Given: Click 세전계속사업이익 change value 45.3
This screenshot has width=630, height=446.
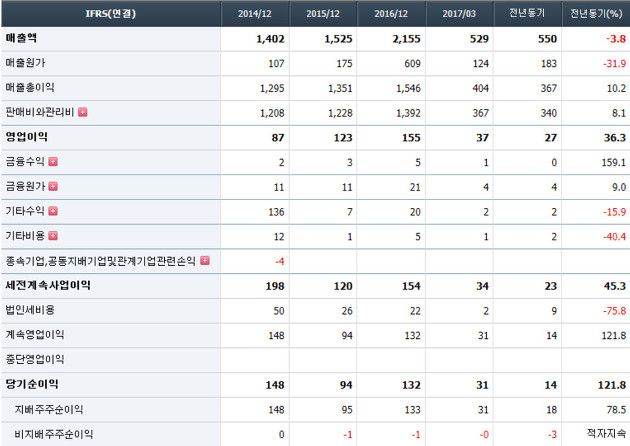Looking at the screenshot, I should [x=615, y=286].
